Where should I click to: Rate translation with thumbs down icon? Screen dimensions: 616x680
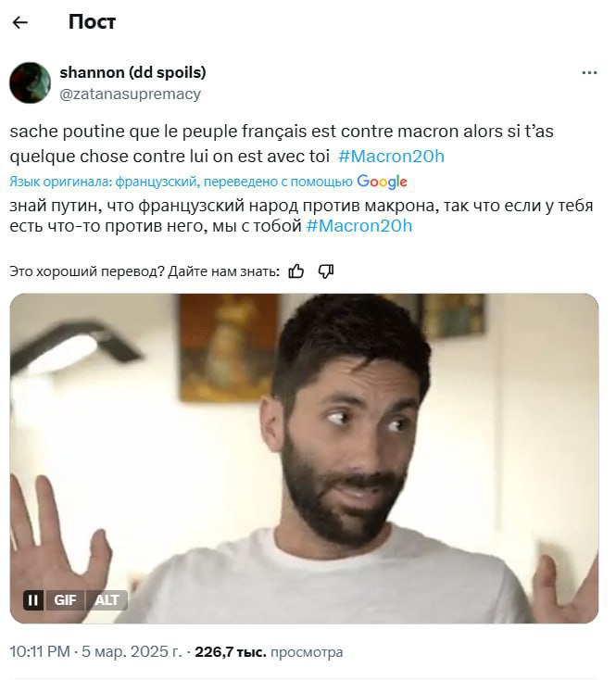click(x=326, y=271)
